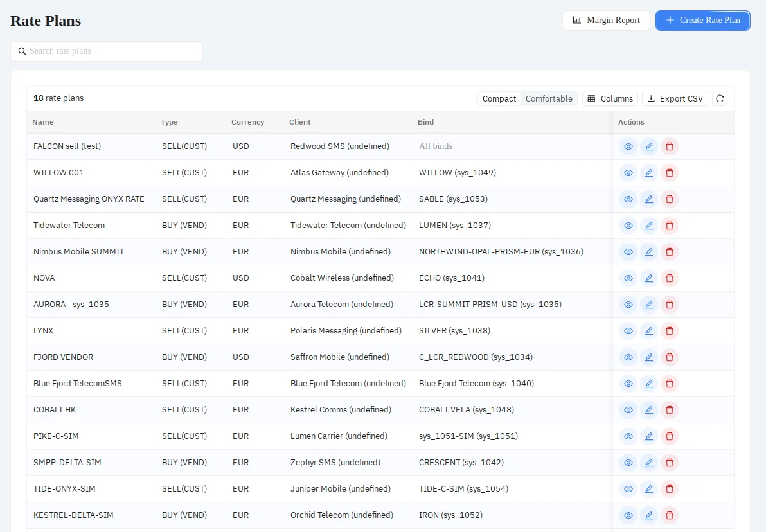The image size is (766, 532).
Task: Sort by the Client column header
Action: click(x=300, y=122)
